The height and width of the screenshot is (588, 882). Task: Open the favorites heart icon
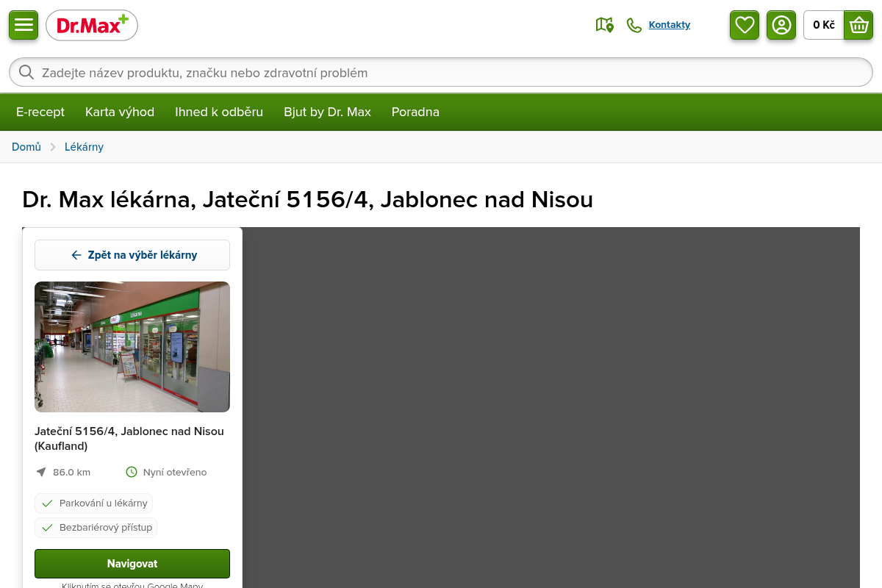coord(745,25)
